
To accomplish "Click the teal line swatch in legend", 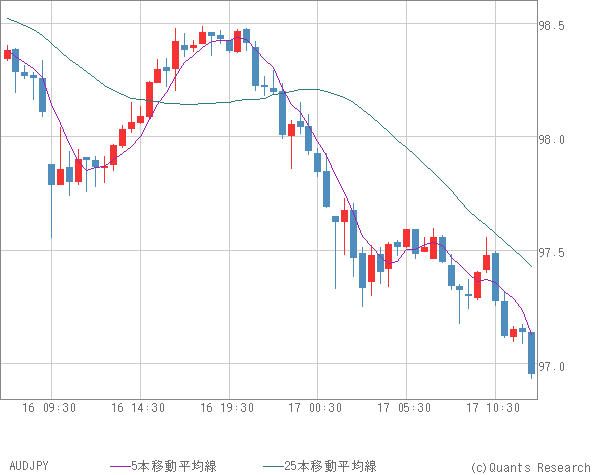I will [x=273, y=466].
